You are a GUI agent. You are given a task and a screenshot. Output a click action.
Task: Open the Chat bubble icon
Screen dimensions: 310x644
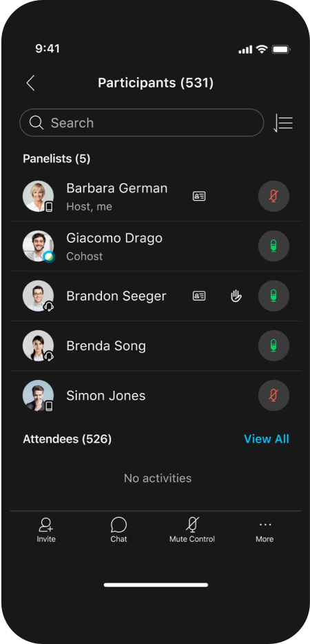coord(118,530)
